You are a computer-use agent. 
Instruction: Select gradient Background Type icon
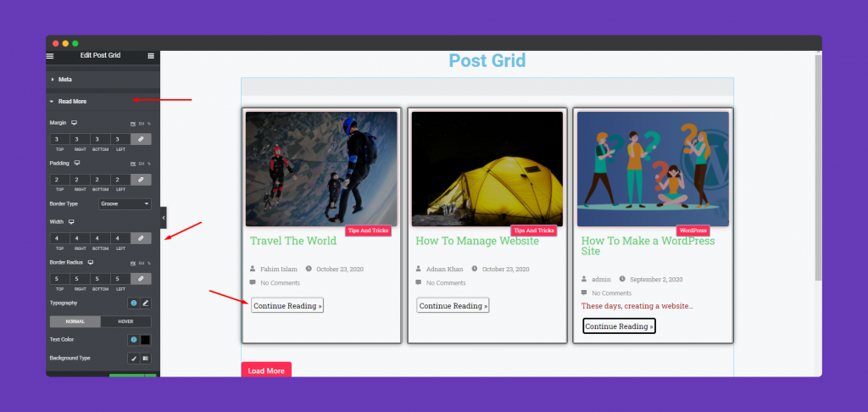(146, 359)
